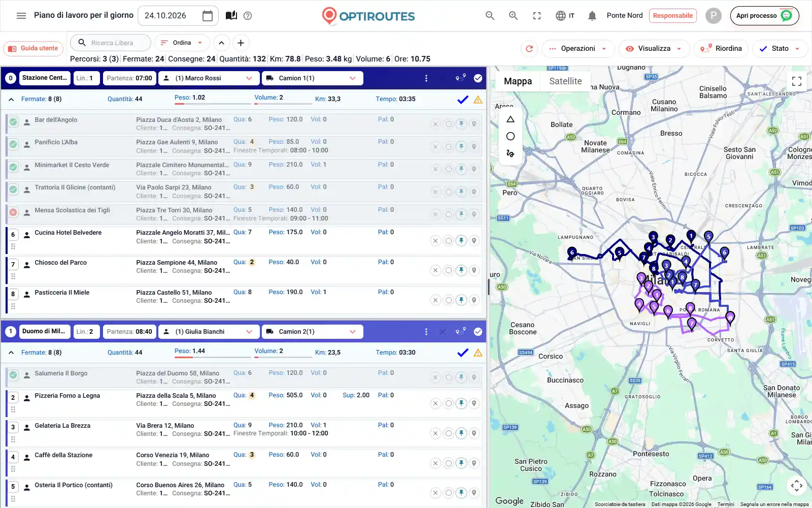
Task: Click the Riordina button
Action: [721, 49]
